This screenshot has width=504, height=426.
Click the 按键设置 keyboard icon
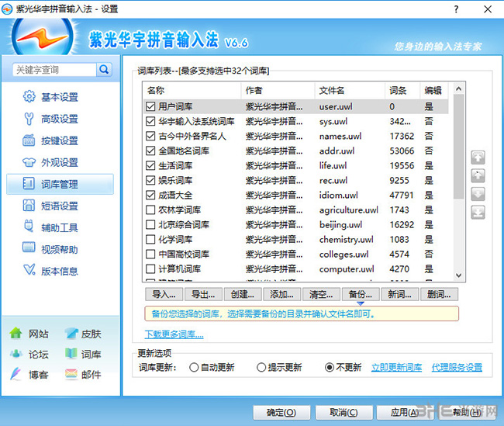(29, 140)
